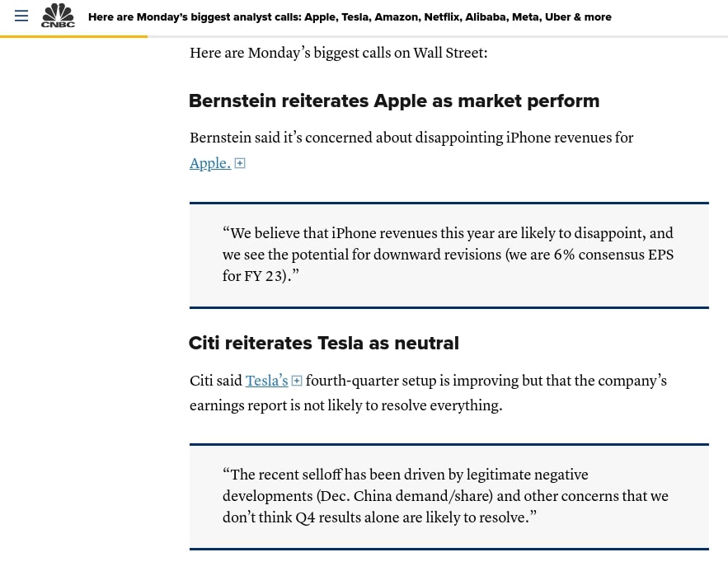
Task: Click the recent selloff quote block
Action: [x=449, y=497]
